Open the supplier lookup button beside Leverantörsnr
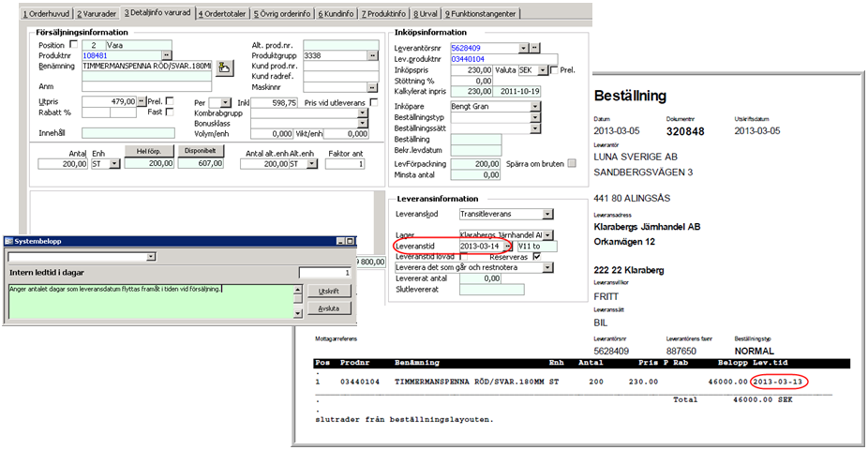The width and height of the screenshot is (868, 450). tap(534, 48)
